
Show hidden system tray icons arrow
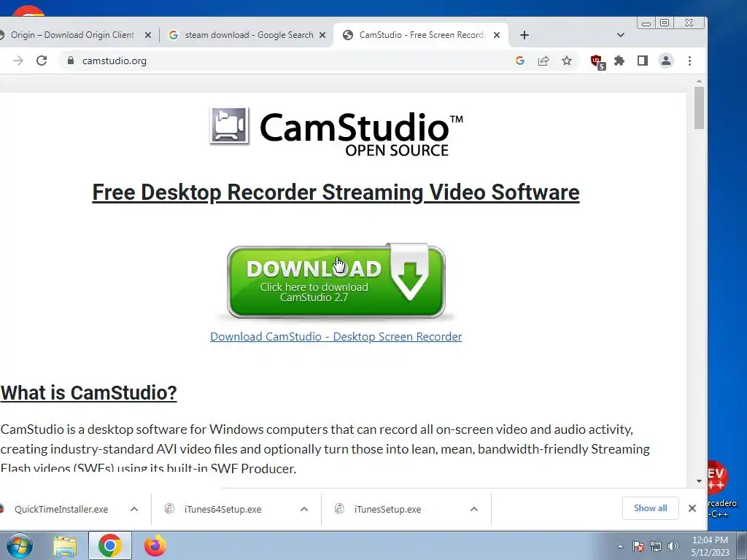click(x=620, y=546)
